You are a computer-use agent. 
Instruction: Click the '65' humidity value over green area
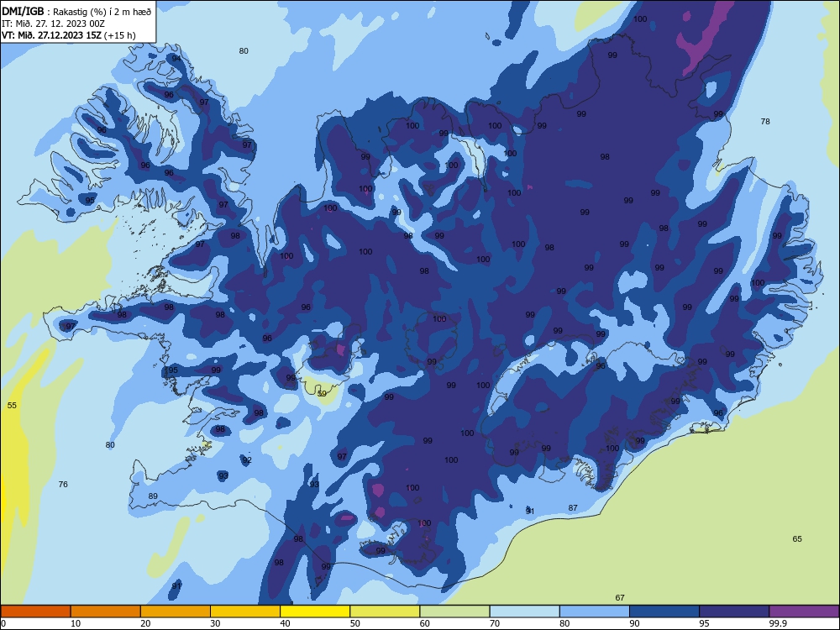pos(797,539)
